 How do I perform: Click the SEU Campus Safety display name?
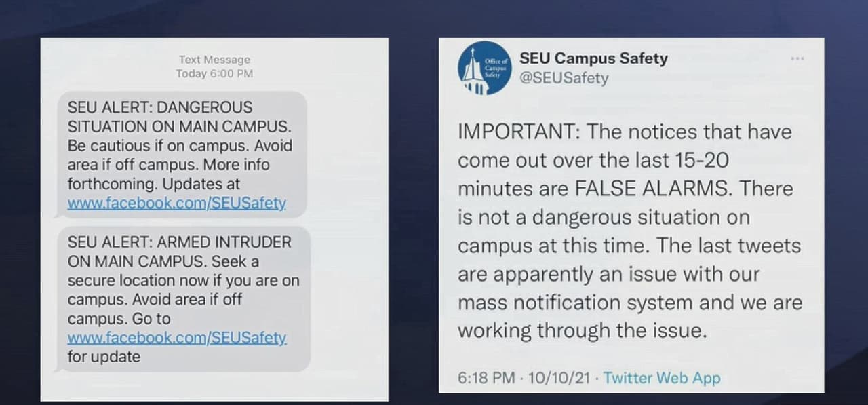tap(593, 58)
